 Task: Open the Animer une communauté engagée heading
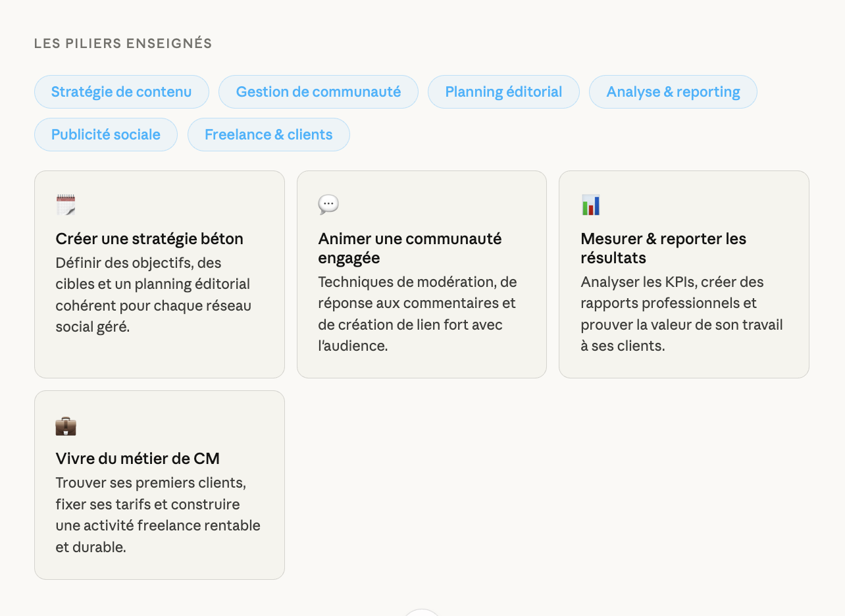pos(409,248)
